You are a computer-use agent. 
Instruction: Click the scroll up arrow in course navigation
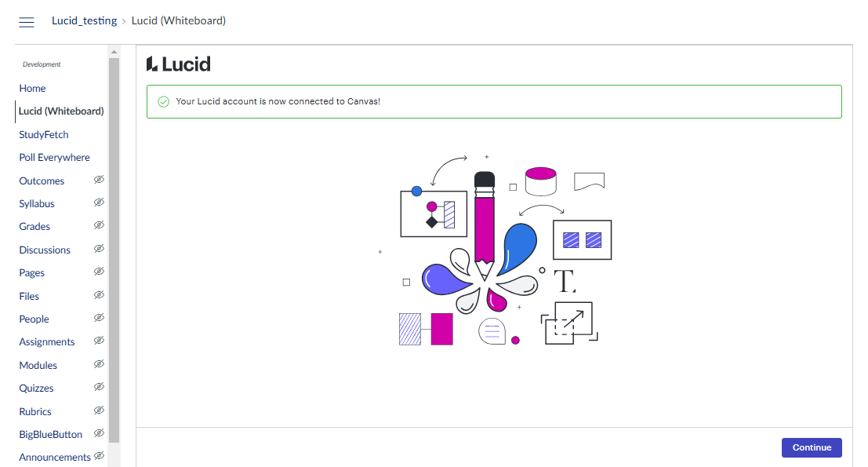(114, 52)
